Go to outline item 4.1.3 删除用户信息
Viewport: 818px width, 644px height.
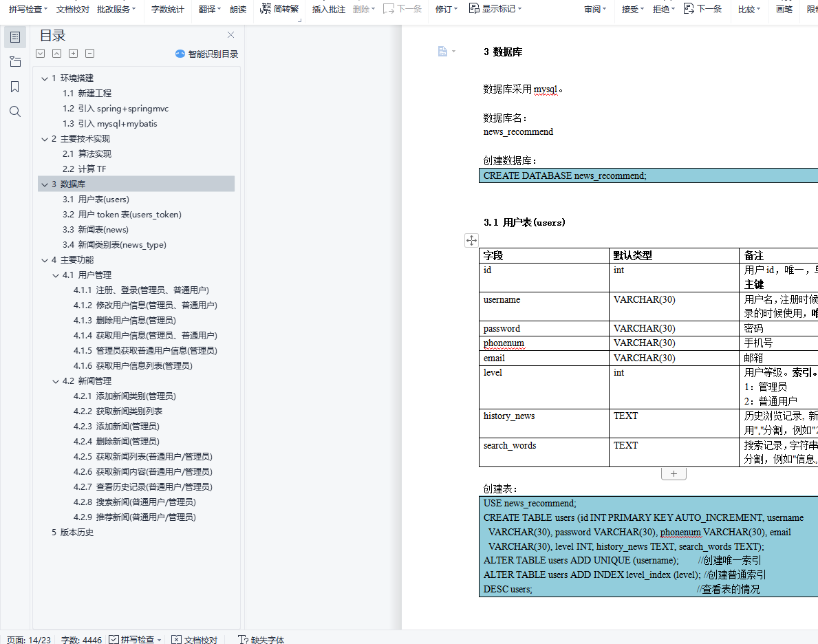pos(125,321)
